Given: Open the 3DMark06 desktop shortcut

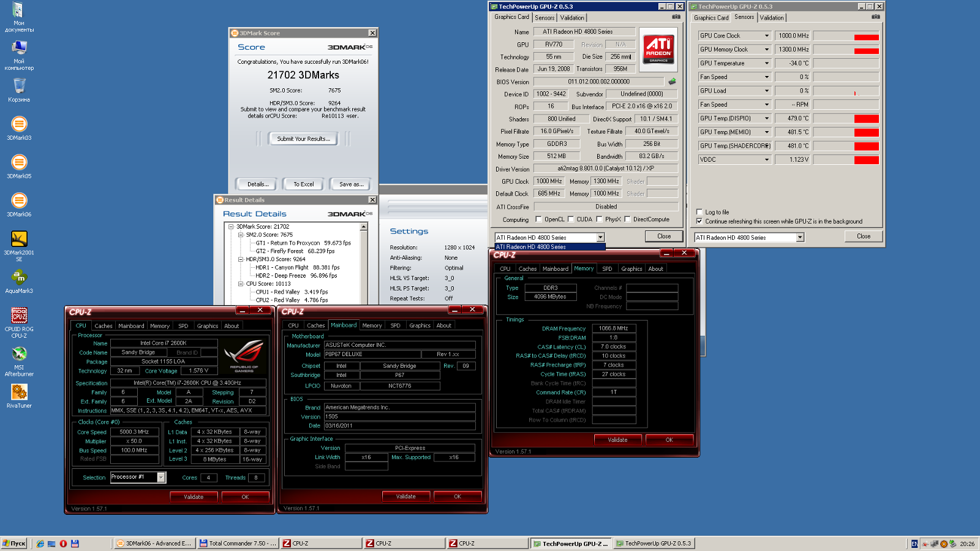Looking at the screenshot, I should 19,205.
